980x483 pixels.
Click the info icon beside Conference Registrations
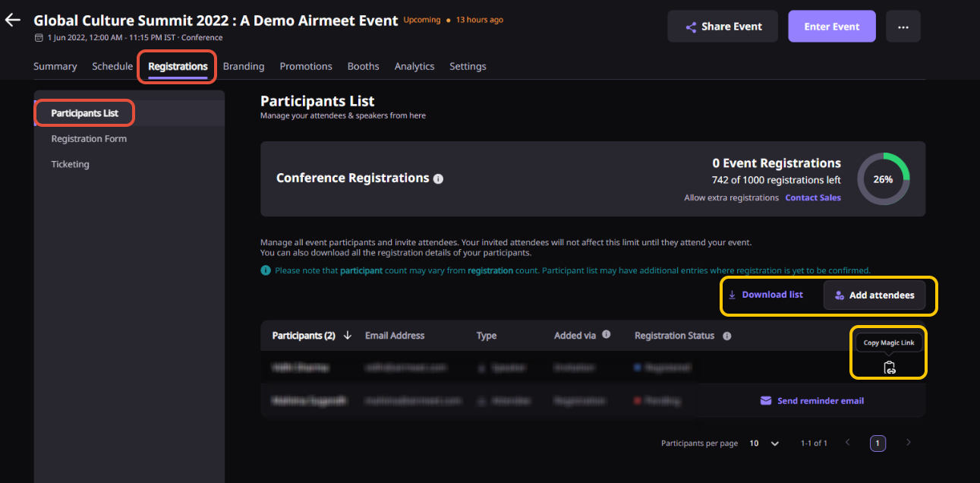tap(438, 178)
